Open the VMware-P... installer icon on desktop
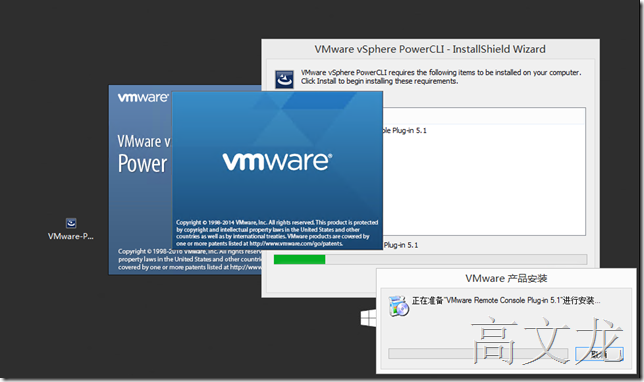The width and height of the screenshot is (644, 382). pos(71,223)
